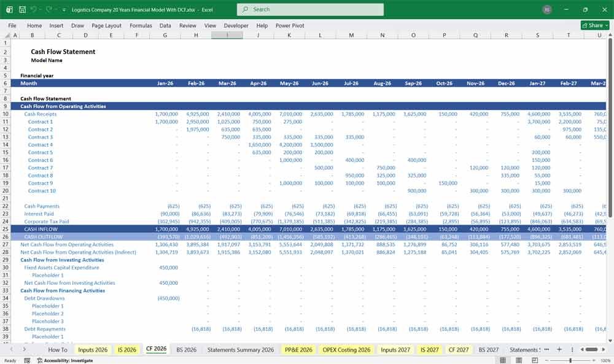This screenshot has height=364, width=614.
Task: Click the zoom slider handle
Action: coord(570,360)
